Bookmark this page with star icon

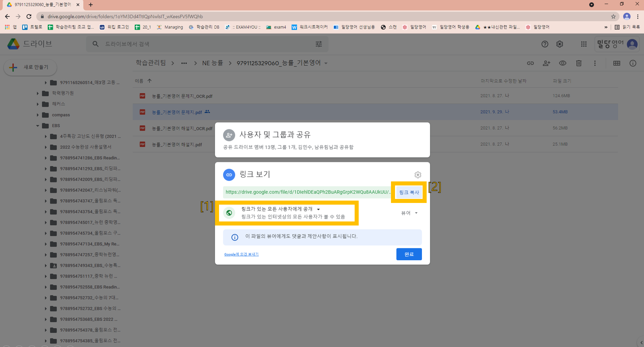pos(613,16)
